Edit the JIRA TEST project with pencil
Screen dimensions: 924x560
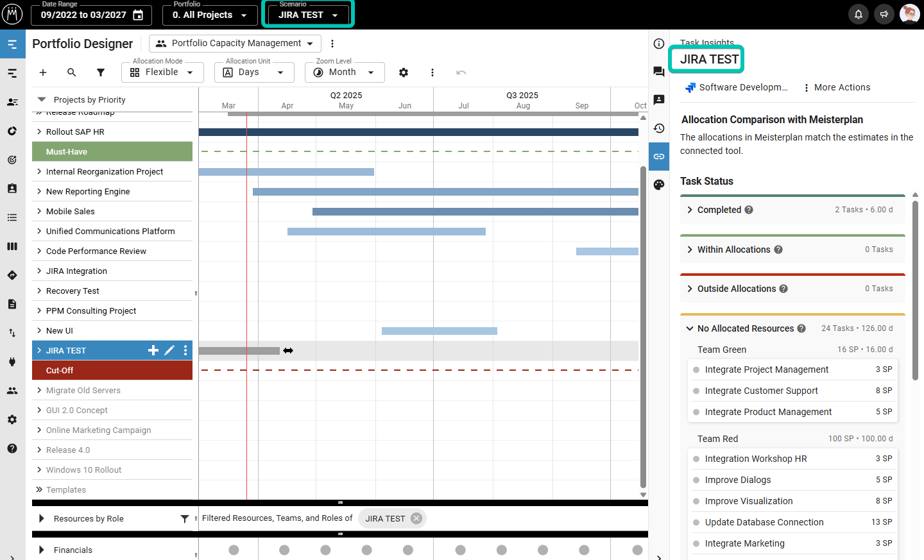pos(169,350)
